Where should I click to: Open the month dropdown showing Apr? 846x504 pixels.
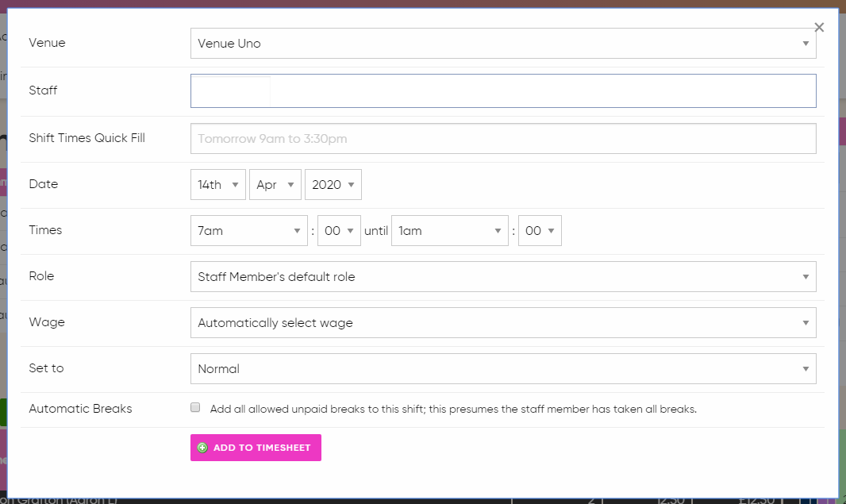point(275,185)
